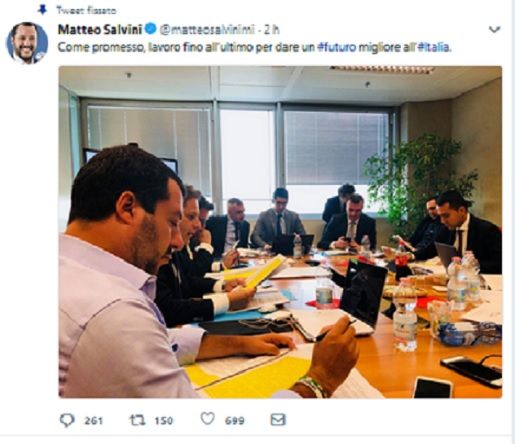Open the tweet options chevron menu
The image size is (515, 444).
(494, 30)
